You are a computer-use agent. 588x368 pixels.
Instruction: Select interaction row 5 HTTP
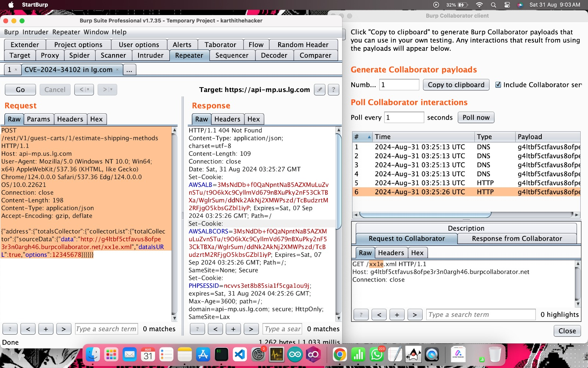pyautogui.click(x=466, y=183)
